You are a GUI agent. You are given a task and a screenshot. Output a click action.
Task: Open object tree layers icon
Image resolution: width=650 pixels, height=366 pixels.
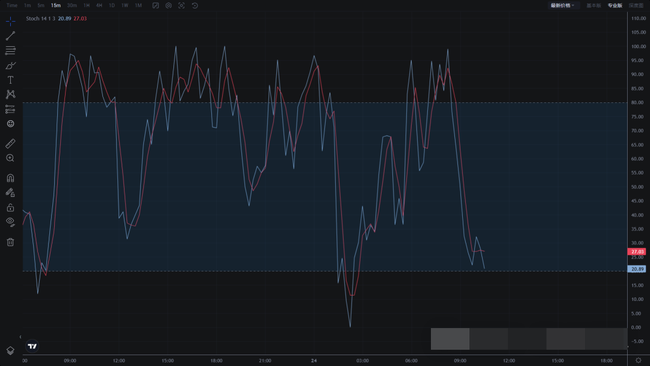(10, 351)
